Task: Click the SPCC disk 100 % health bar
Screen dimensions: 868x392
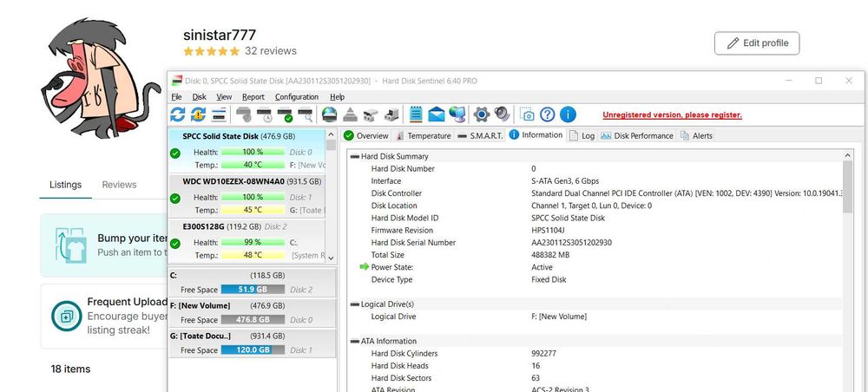Action: pos(253,152)
